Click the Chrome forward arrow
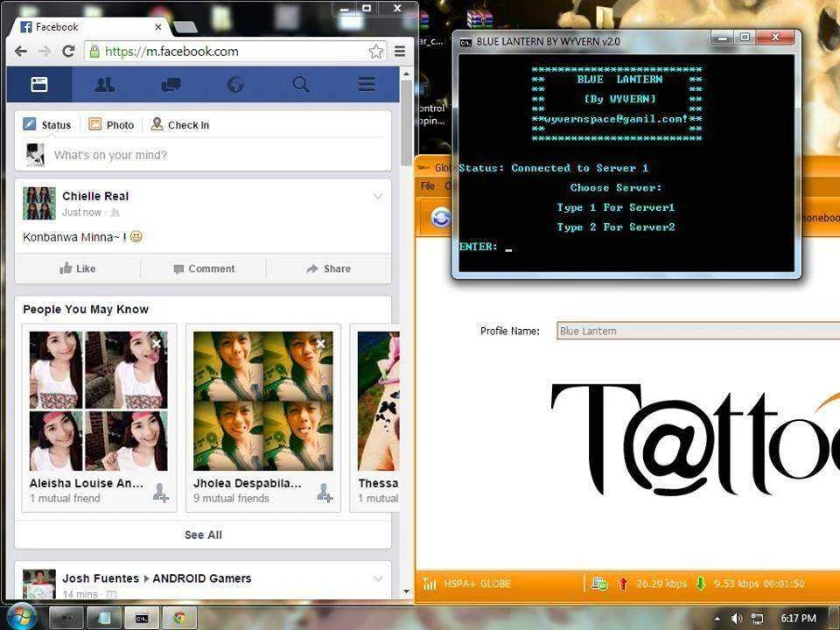The image size is (840, 630). (45, 52)
